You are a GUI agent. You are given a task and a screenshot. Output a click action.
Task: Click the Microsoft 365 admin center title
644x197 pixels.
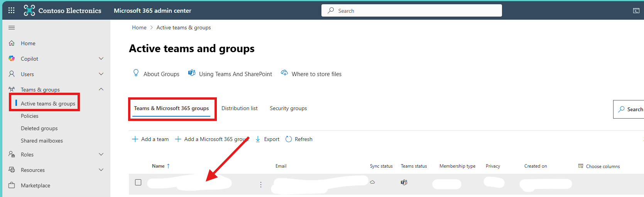tap(152, 10)
